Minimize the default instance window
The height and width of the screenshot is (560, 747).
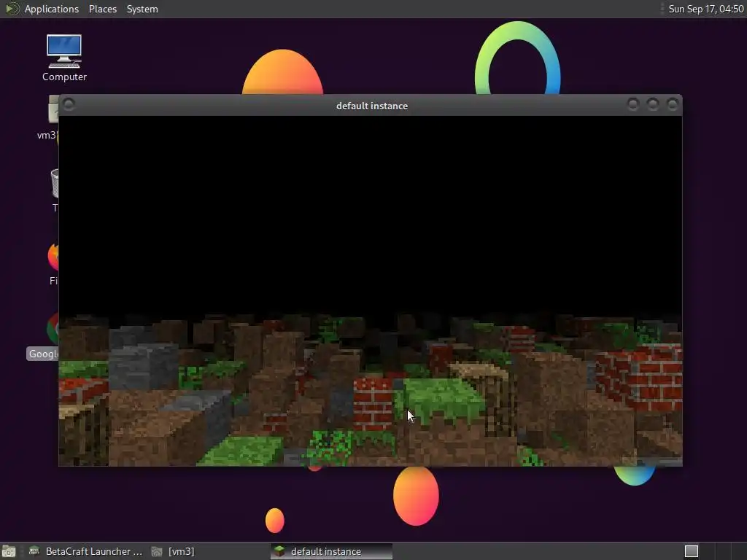click(x=632, y=104)
